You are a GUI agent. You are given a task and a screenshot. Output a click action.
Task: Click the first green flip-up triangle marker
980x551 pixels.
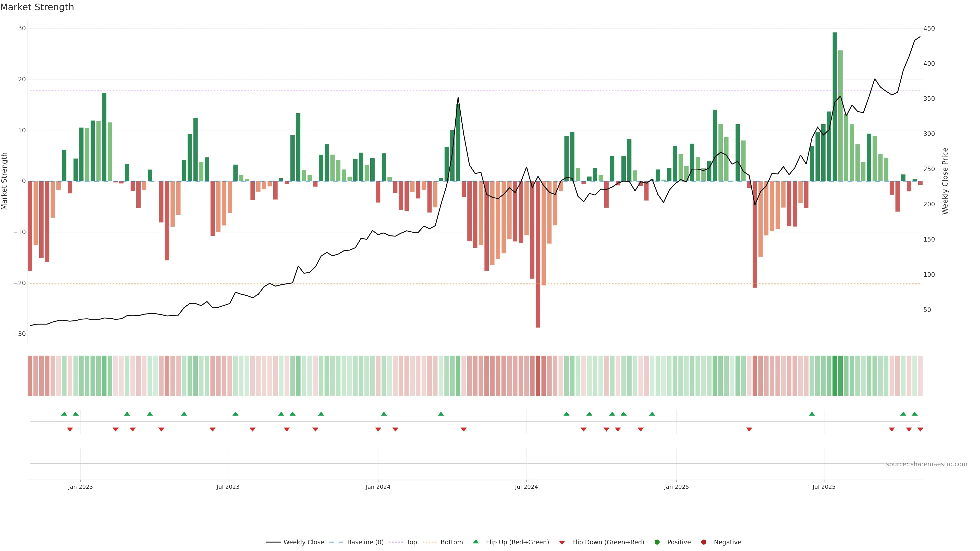(x=64, y=414)
